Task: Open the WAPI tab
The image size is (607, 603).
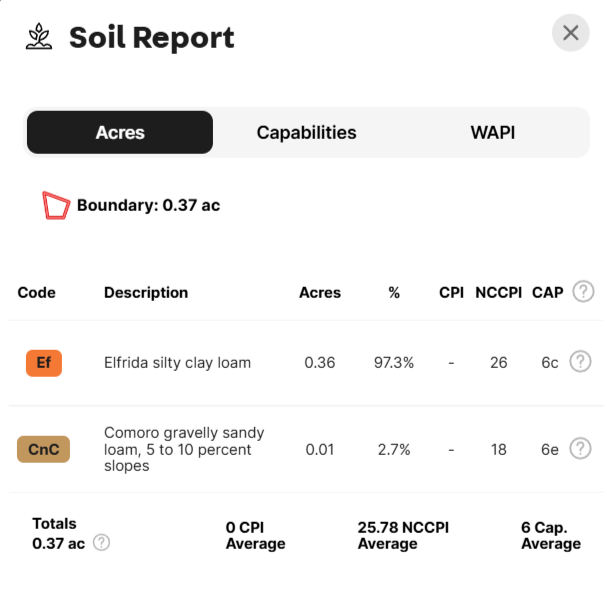Action: pos(492,132)
